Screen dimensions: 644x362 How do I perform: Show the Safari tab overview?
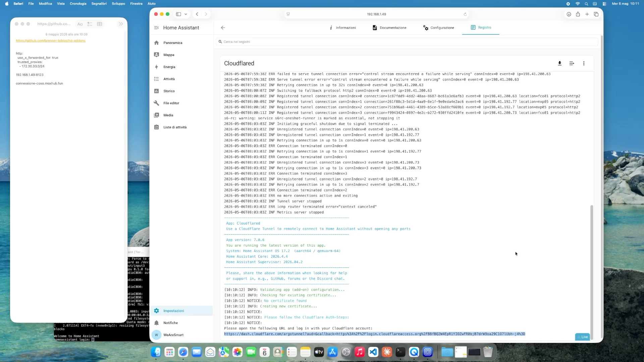(x=596, y=14)
